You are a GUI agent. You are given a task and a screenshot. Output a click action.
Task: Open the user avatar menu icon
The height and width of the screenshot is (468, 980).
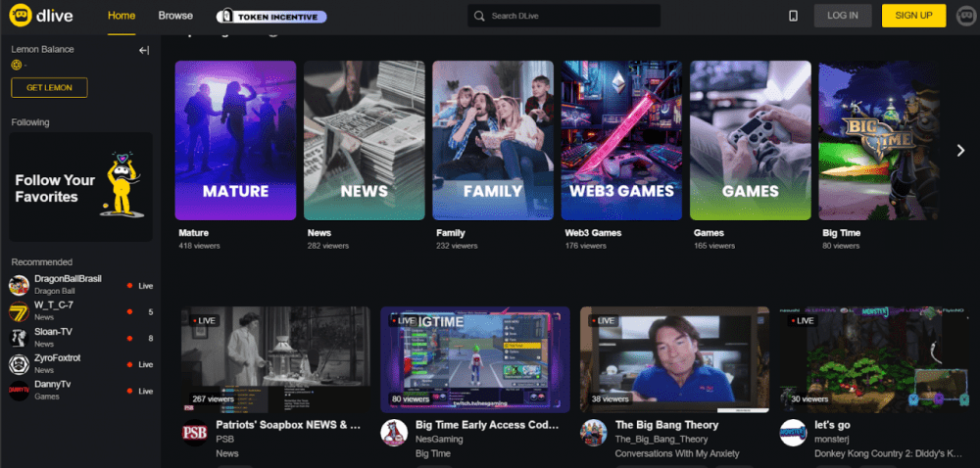pyautogui.click(x=966, y=16)
